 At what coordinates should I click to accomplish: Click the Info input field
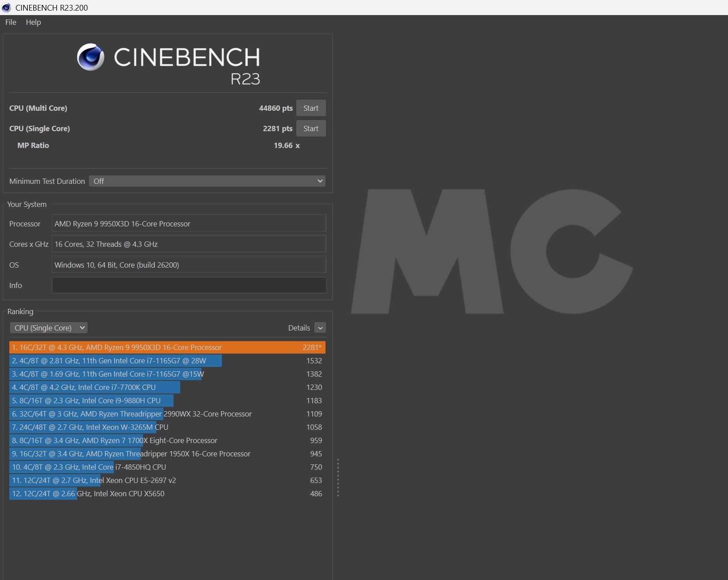[189, 285]
